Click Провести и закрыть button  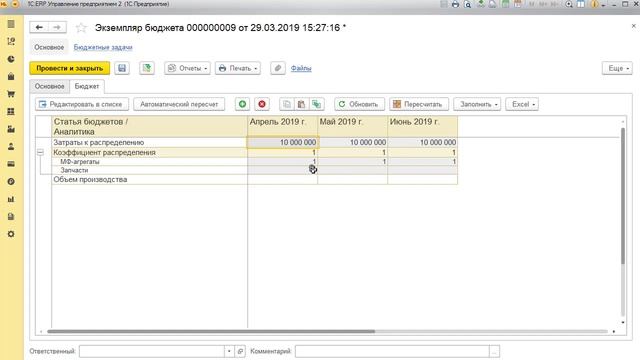69,68
